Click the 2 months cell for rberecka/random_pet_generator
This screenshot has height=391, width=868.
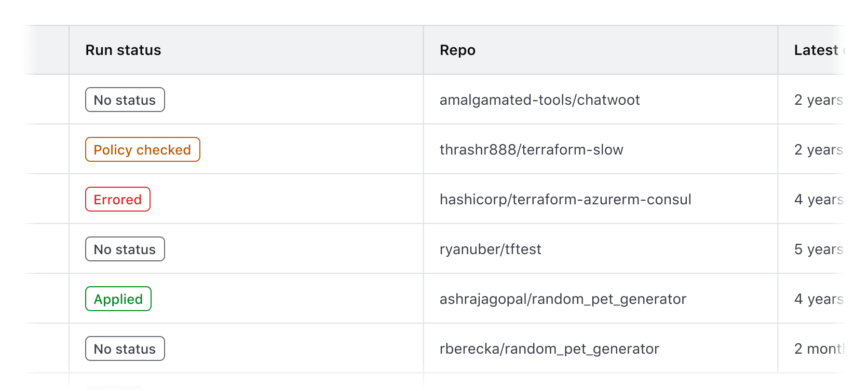click(x=819, y=349)
